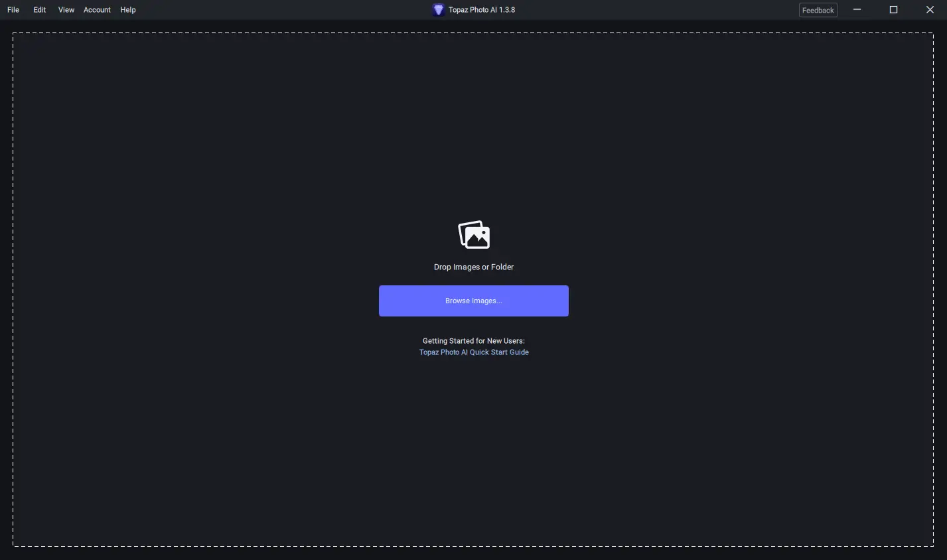Minimize the Topaz Photo AI window
This screenshot has width=947, height=560.
pos(857,10)
